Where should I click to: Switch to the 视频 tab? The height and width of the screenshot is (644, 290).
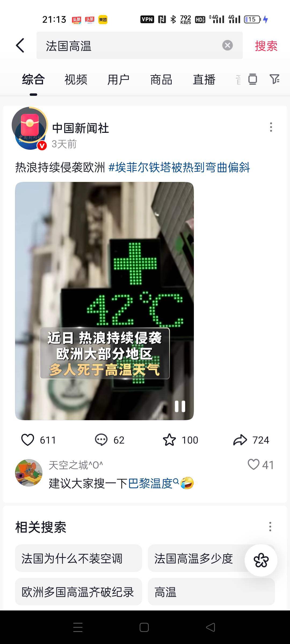[76, 80]
